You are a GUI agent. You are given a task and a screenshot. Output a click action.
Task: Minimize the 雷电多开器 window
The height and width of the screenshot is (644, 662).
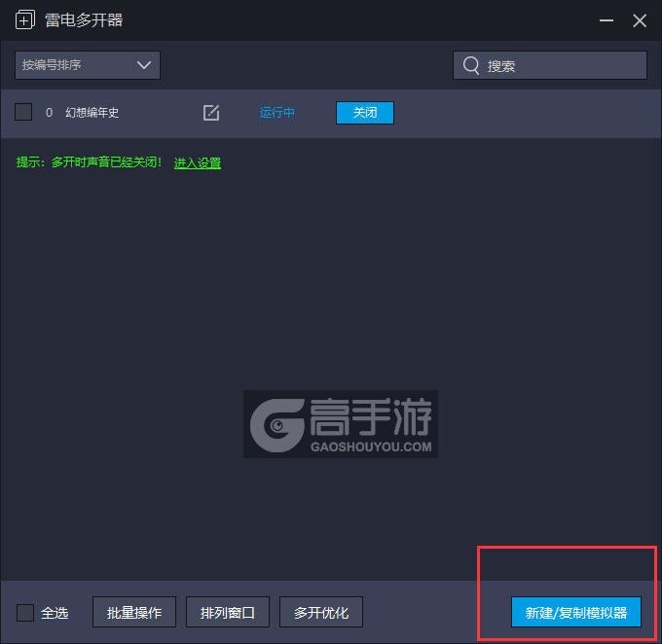(x=607, y=20)
